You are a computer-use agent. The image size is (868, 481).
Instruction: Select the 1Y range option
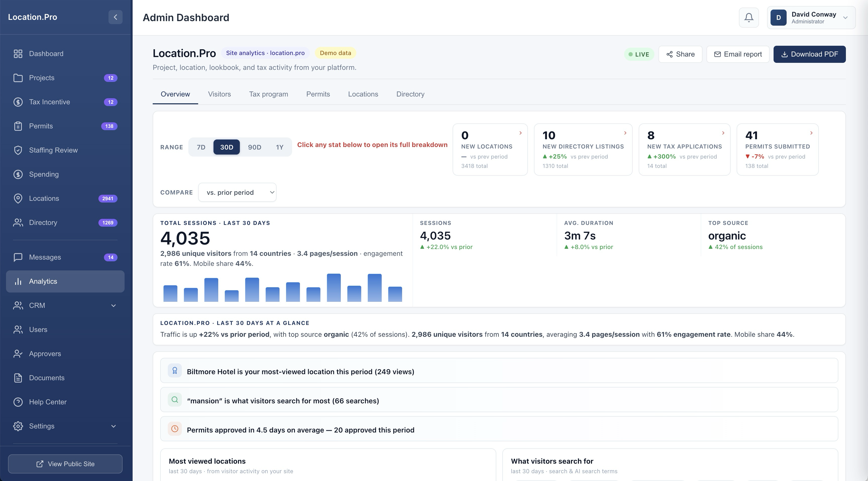[279, 147]
